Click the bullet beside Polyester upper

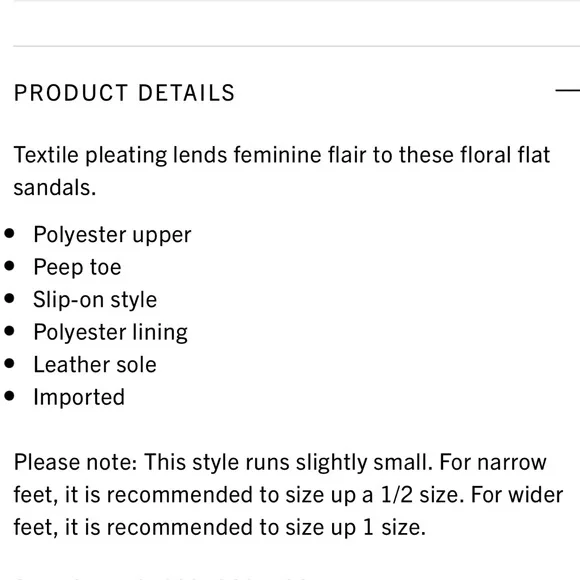tap(9, 233)
